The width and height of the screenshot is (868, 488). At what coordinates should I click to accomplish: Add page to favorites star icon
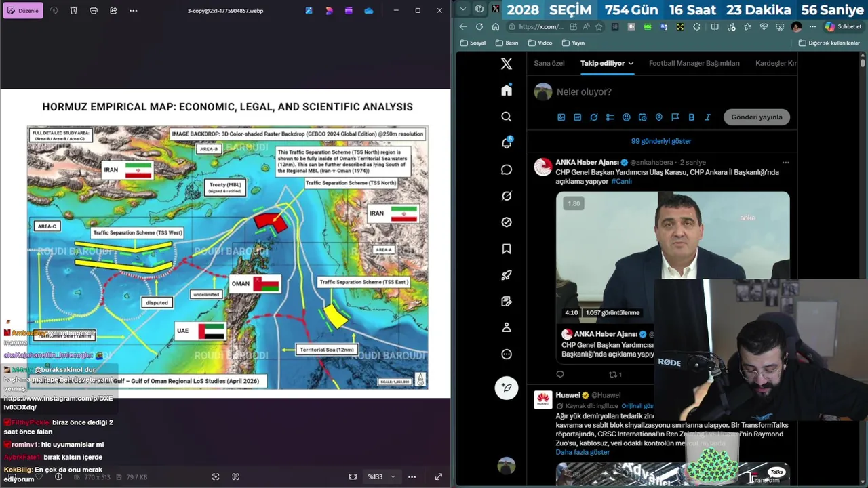coord(599,26)
